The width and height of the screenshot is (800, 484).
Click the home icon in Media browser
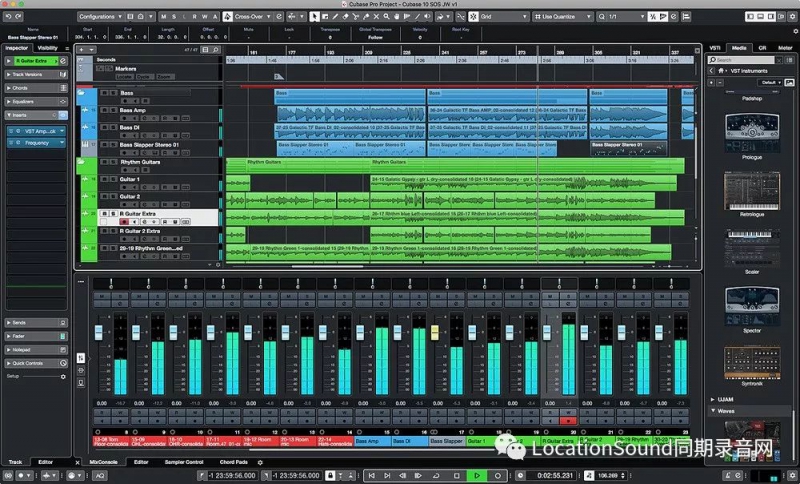[x=721, y=70]
